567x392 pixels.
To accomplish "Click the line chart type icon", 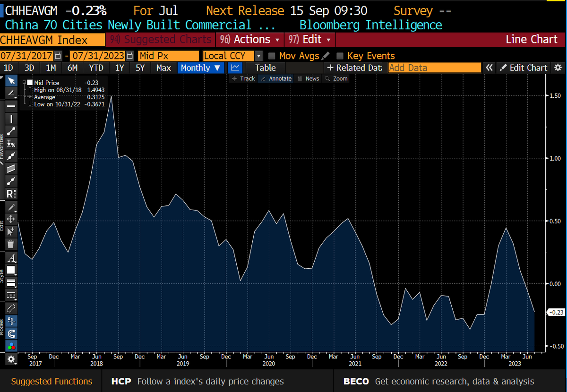I will [x=236, y=68].
